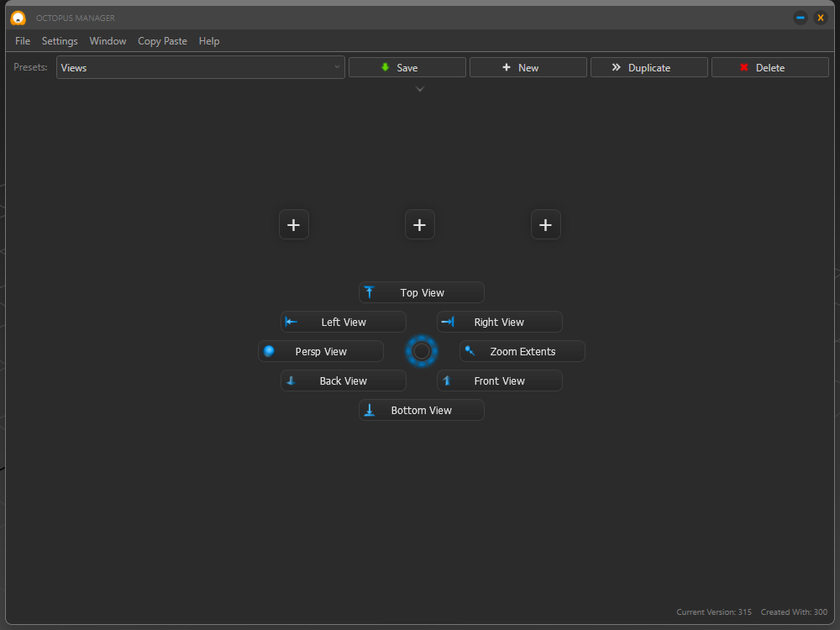The width and height of the screenshot is (840, 630).
Task: Open the Copy Paste menu
Action: pos(162,41)
